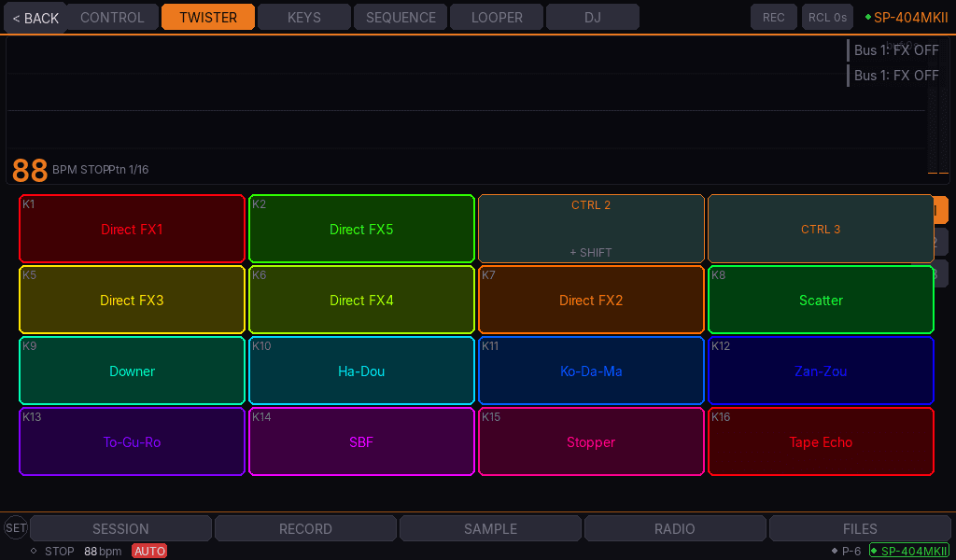Open the FILES section

pos(860,528)
